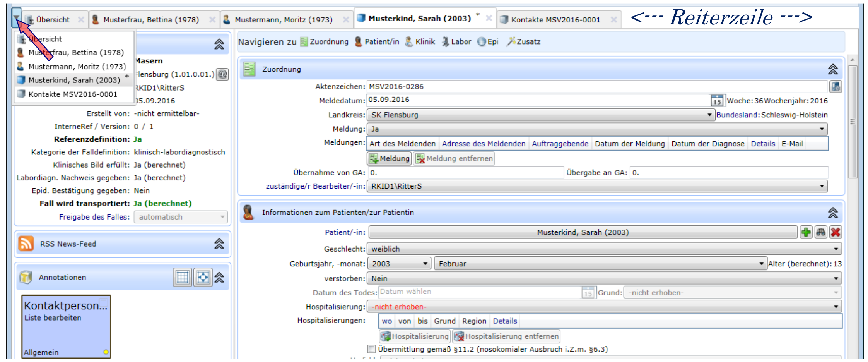Collapse the RSS News-Feed panel
This screenshot has width=868, height=362.
(219, 244)
